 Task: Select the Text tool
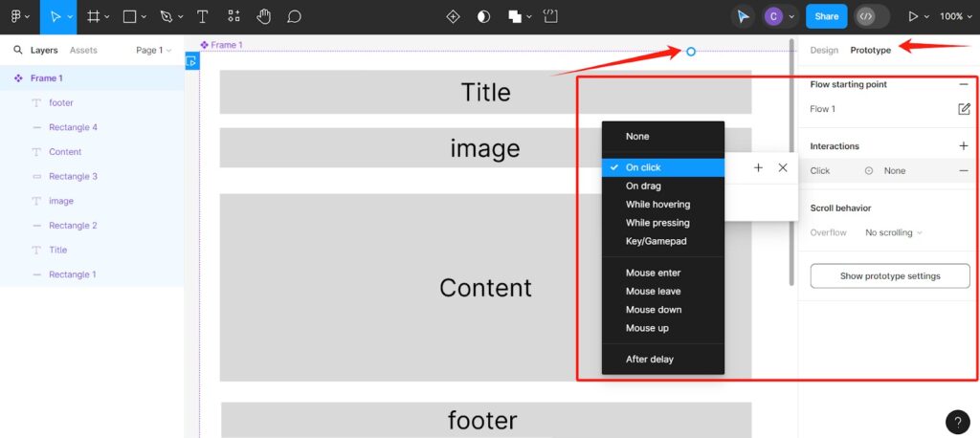click(203, 17)
